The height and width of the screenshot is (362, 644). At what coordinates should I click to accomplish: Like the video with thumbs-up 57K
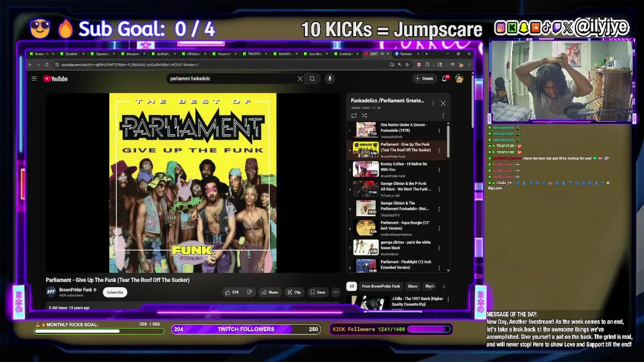click(232, 292)
